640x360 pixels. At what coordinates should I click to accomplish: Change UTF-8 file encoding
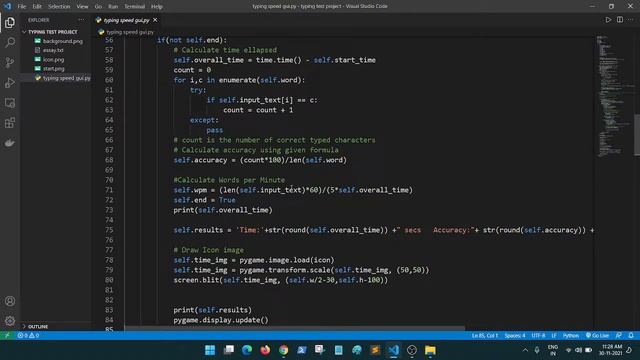coord(538,336)
